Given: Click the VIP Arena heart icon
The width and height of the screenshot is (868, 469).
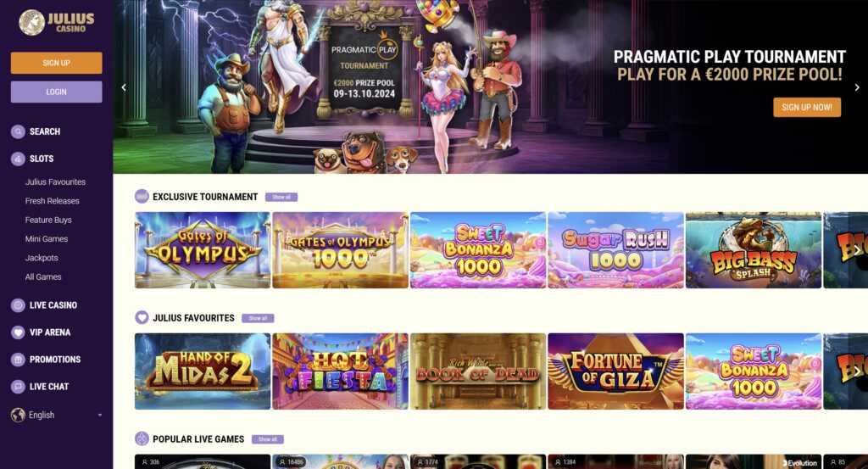Looking at the screenshot, I should 18,332.
